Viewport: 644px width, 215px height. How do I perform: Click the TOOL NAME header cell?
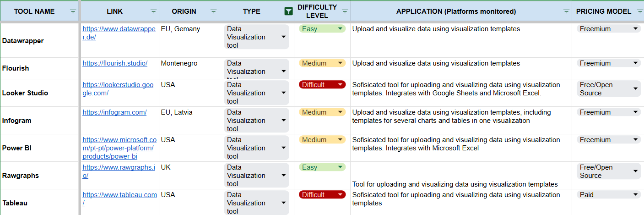40,11
